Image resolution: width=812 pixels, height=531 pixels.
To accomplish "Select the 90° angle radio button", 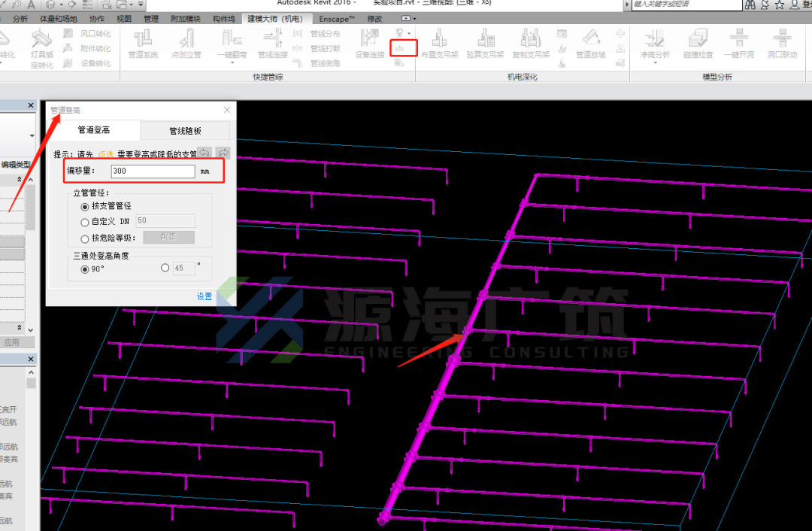I will coord(85,269).
